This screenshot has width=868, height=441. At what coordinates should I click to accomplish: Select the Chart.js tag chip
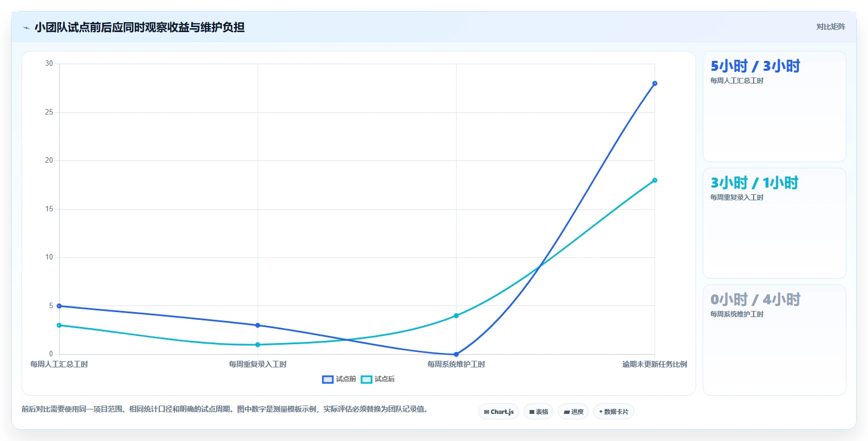(x=499, y=412)
